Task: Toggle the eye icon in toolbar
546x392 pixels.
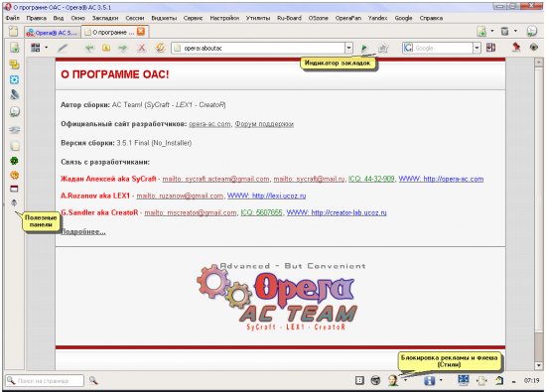Action: (x=534, y=47)
